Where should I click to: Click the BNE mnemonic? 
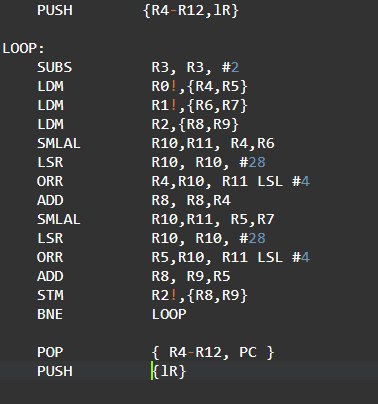pos(50,314)
